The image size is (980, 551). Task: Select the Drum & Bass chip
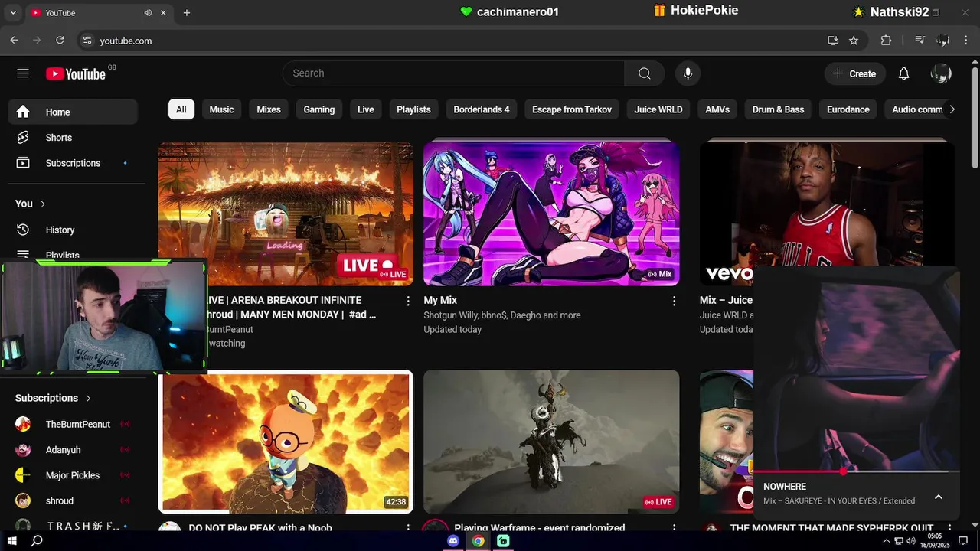tap(778, 109)
